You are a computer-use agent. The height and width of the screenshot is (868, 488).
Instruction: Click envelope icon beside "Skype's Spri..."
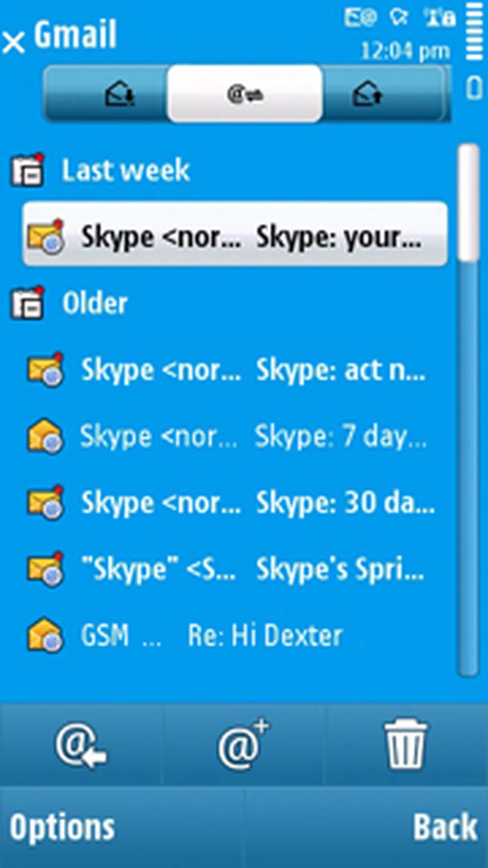46,568
